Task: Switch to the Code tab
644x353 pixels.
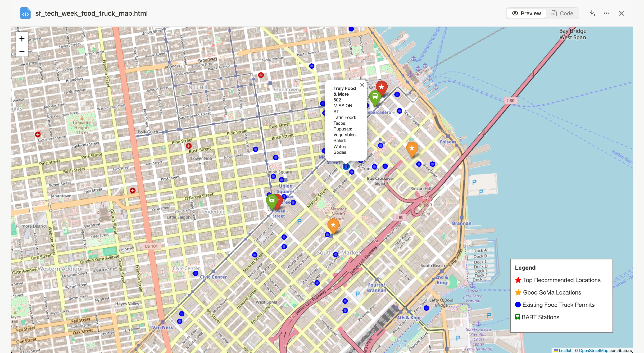Action: (x=562, y=13)
